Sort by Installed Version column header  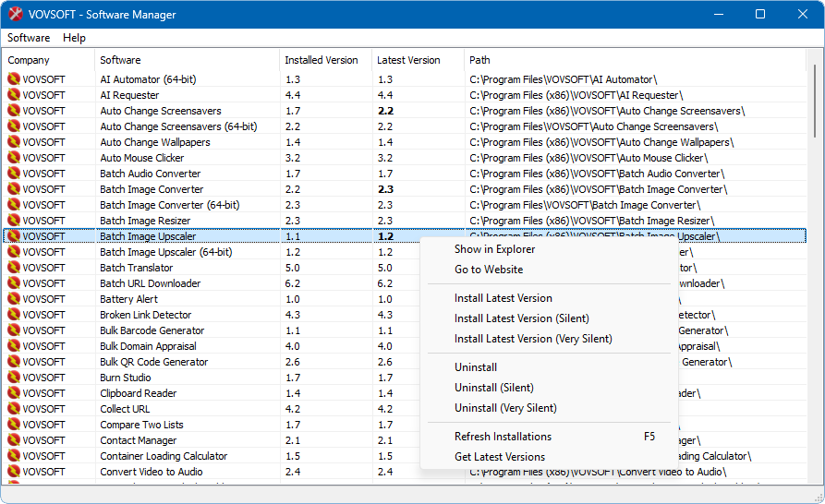click(x=326, y=60)
